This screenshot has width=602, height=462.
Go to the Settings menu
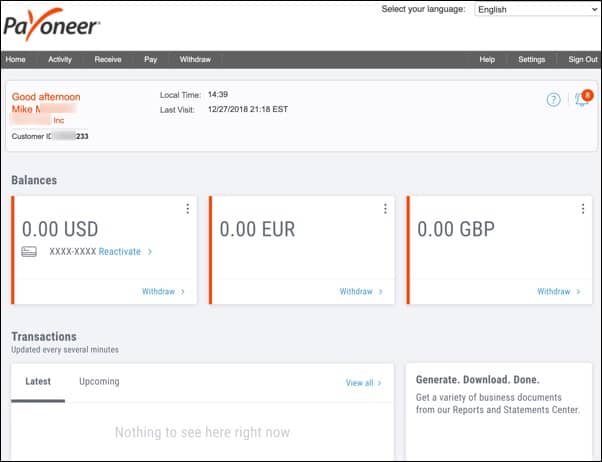tap(531, 60)
